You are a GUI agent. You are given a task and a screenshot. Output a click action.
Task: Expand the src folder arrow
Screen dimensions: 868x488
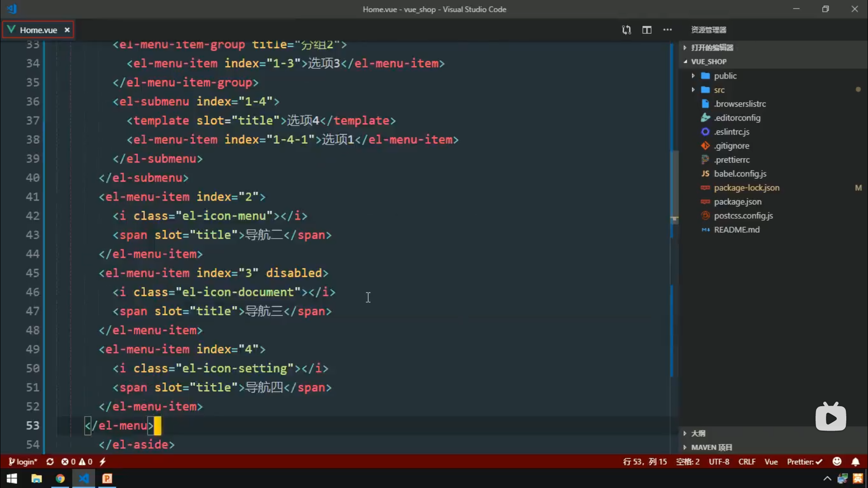[x=693, y=90]
